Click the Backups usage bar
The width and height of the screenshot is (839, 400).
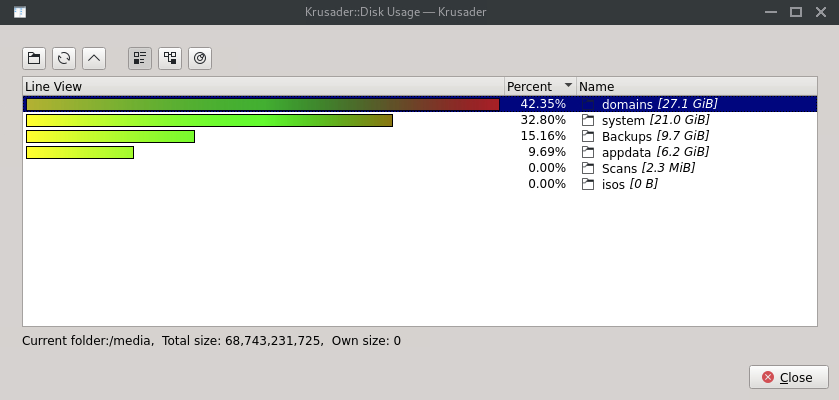(x=110, y=136)
